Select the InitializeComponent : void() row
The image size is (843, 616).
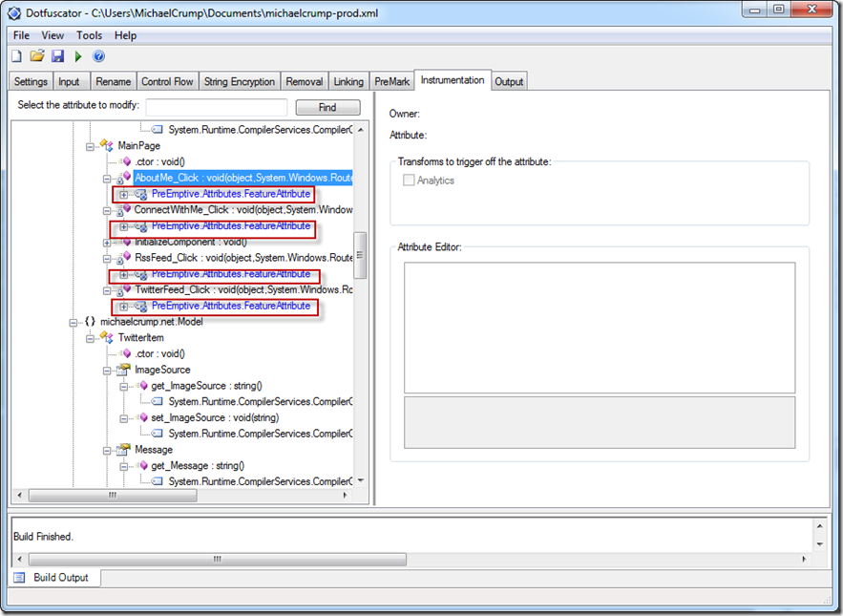[191, 242]
